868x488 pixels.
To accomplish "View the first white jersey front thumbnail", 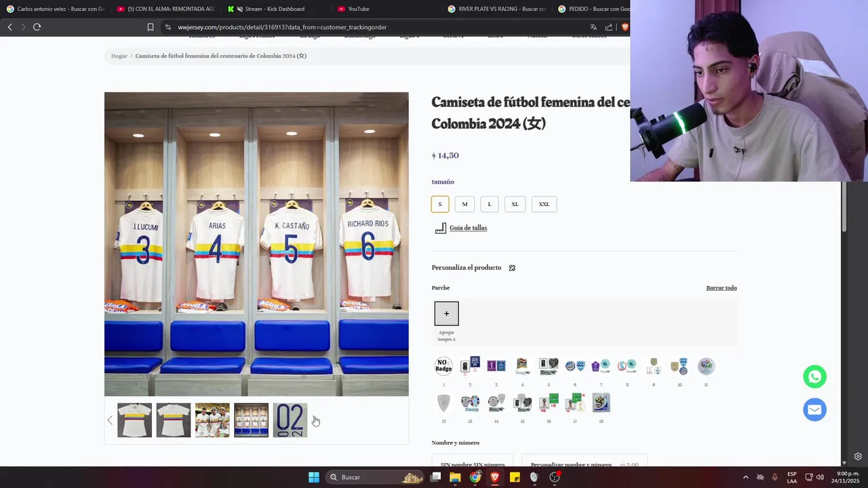I will 134,420.
